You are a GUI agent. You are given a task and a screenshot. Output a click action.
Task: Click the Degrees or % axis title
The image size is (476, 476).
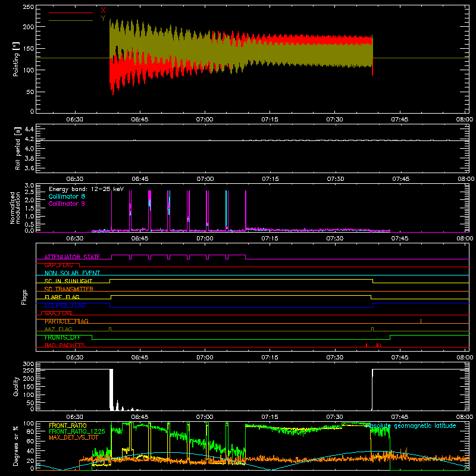tap(15, 446)
